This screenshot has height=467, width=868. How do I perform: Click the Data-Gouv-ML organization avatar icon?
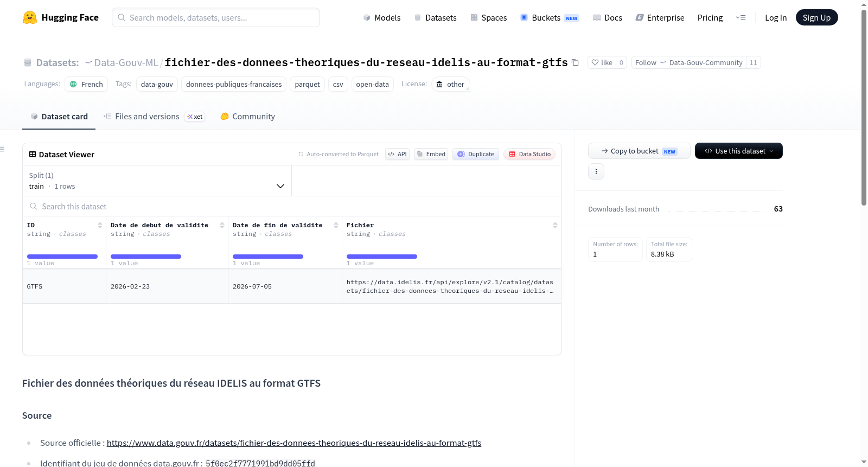[88, 62]
